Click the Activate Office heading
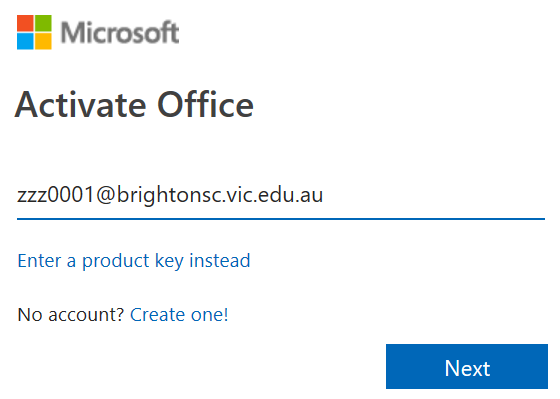The image size is (560, 399). (134, 105)
